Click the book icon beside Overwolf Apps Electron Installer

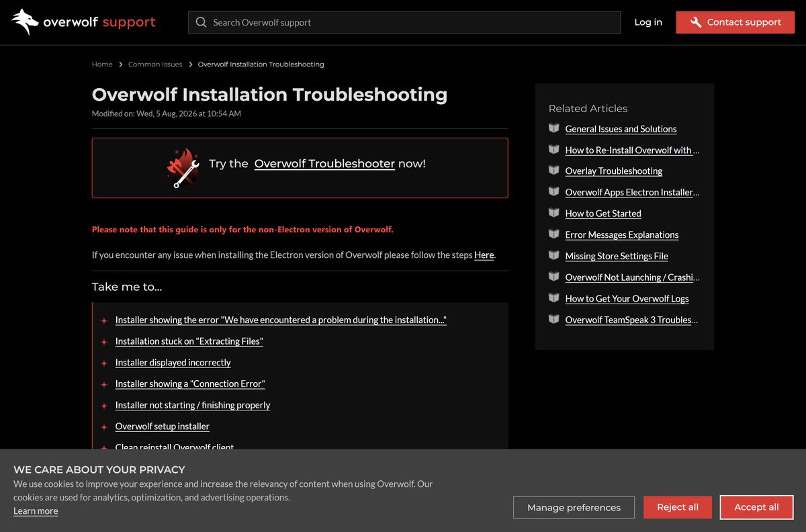point(553,191)
